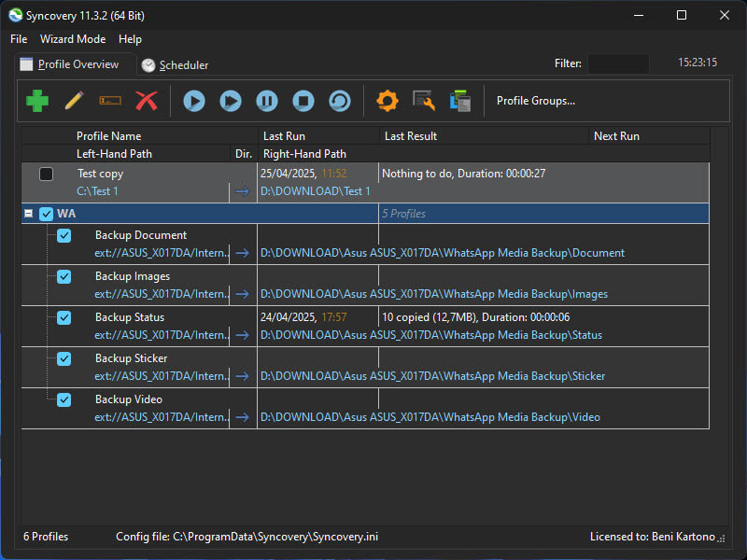
Task: Click the direction arrow of Backup Video
Action: [x=243, y=417]
